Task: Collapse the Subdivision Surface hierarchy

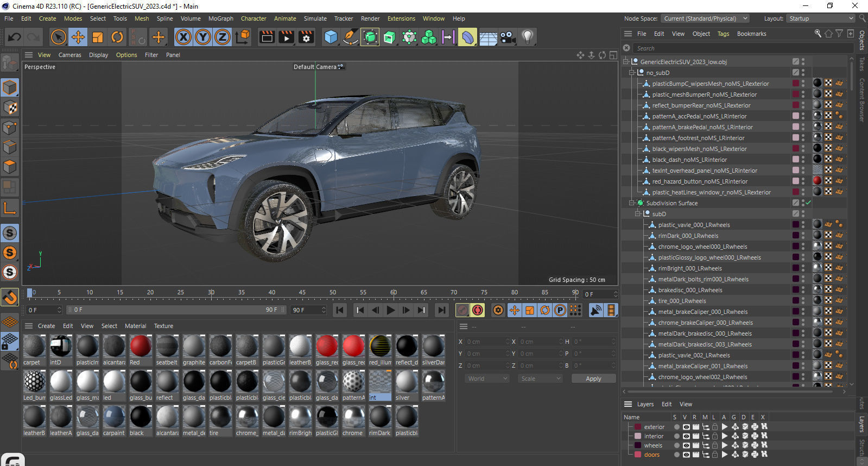Action: click(x=632, y=203)
